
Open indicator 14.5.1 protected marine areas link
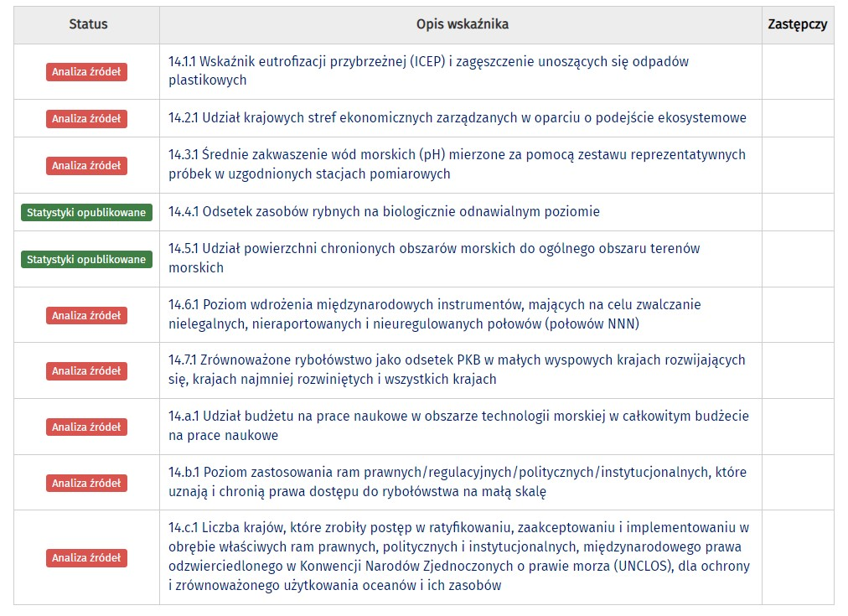pos(433,249)
